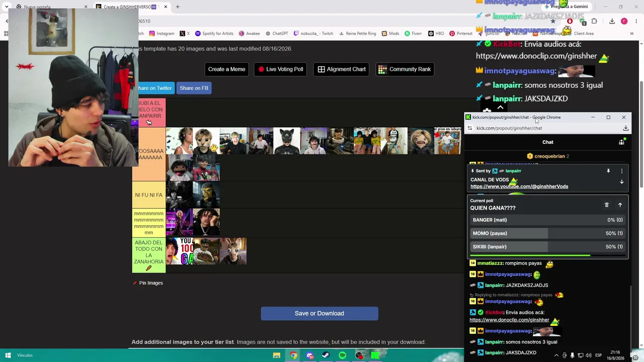Open the ESP language selector in the taskbar
Viewport: 644px width, 362px height.
(x=599, y=355)
